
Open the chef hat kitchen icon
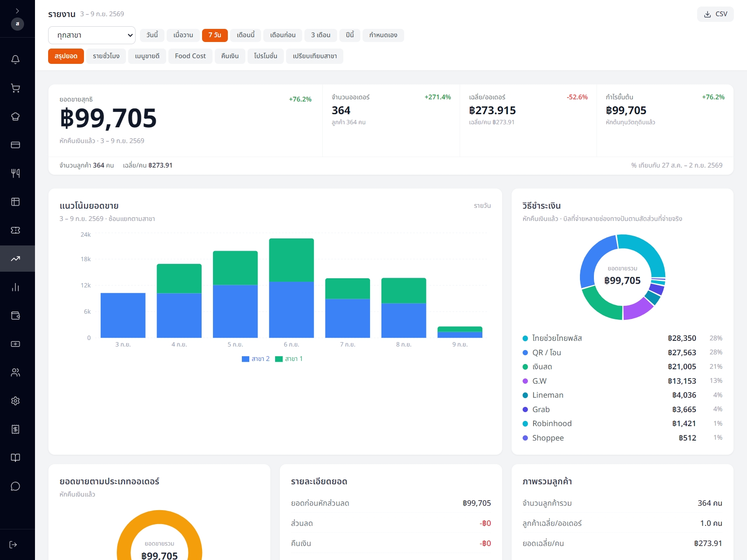[x=15, y=116]
